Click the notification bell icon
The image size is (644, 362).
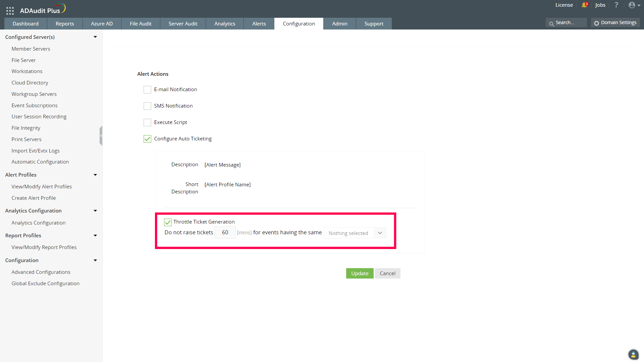(x=584, y=5)
